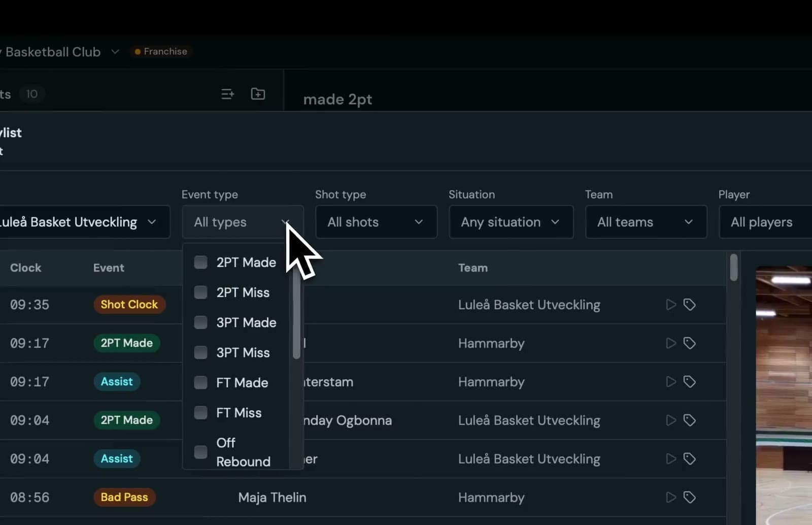Screen dimensions: 812x525
Task: Click the count badge showing 10
Action: pyautogui.click(x=31, y=94)
